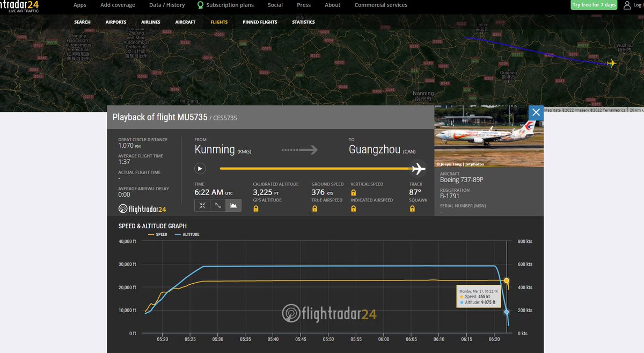Click the track value 87°
Screen dimensions: 644x353
[415, 192]
